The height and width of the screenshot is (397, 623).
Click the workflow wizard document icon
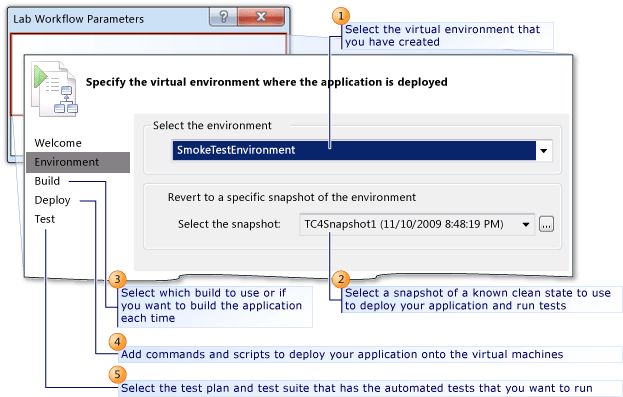[x=54, y=89]
